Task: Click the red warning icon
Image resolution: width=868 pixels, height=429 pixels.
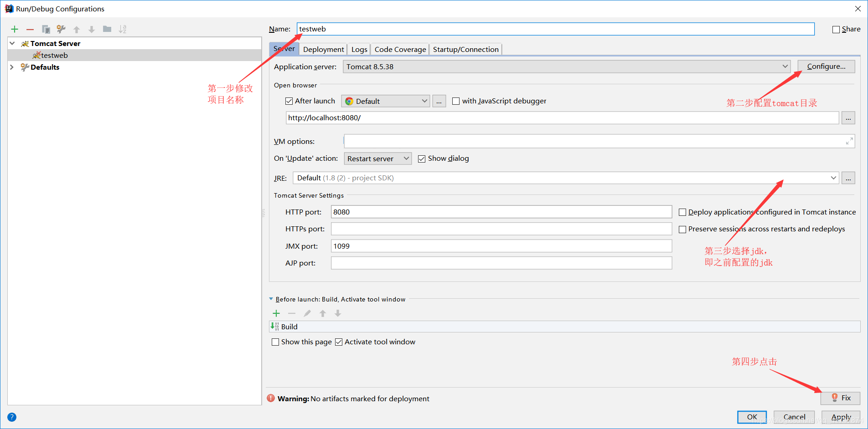Action: point(271,398)
